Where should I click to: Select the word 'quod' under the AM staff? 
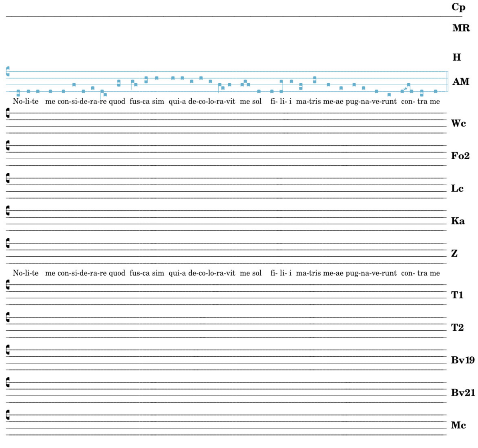117,101
